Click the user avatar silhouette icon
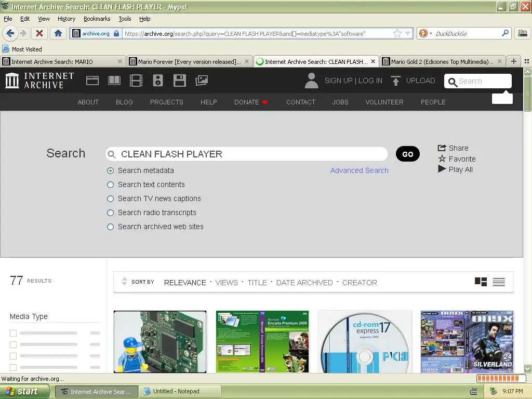Image resolution: width=532 pixels, height=399 pixels. [x=312, y=81]
